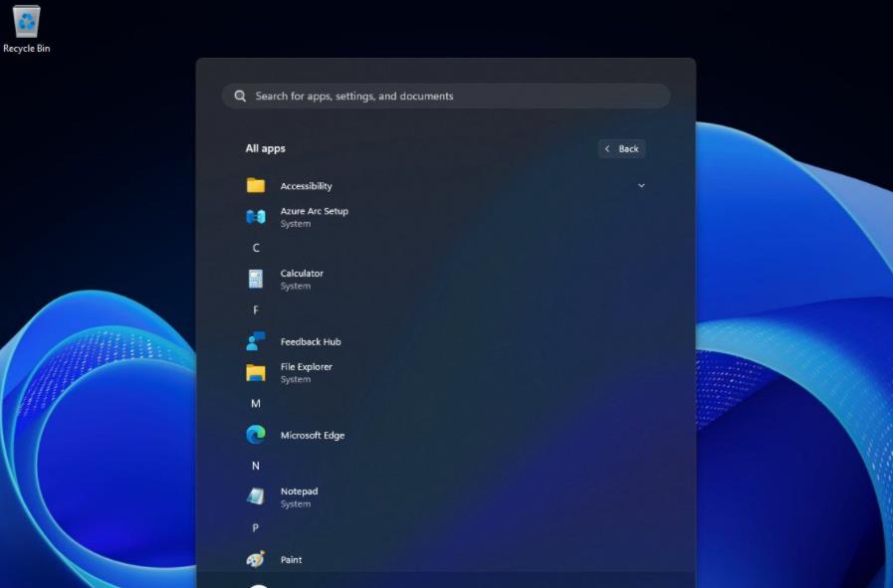Open File Explorer via its folder icon

256,372
